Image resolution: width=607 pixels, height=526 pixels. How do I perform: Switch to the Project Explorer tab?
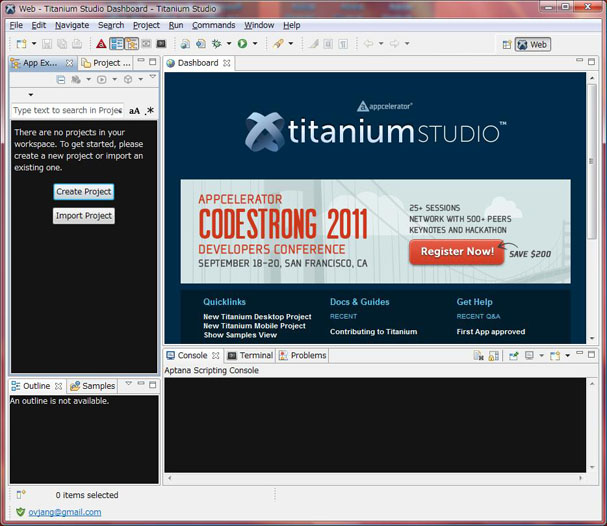(106, 63)
